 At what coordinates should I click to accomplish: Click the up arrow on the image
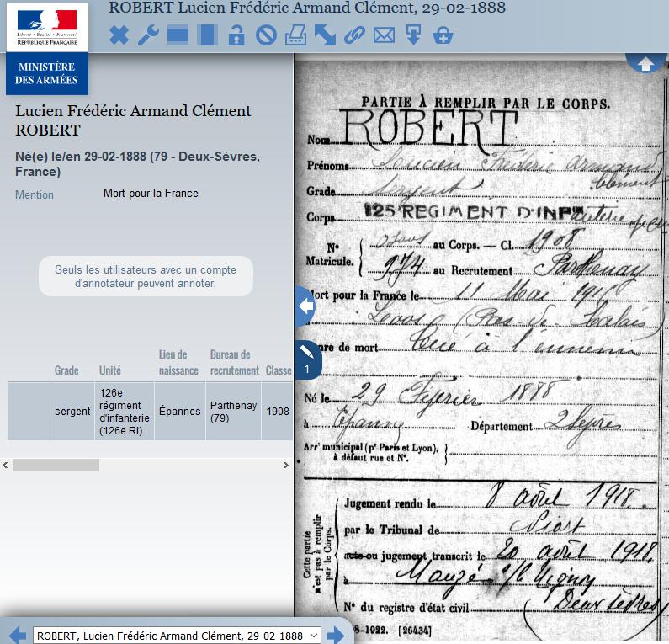[x=645, y=64]
